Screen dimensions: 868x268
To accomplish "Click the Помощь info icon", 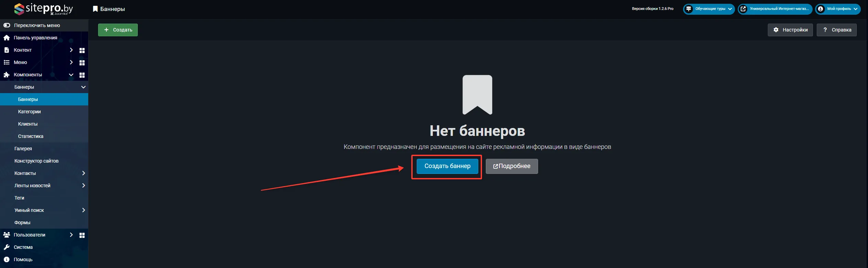I will pos(6,259).
